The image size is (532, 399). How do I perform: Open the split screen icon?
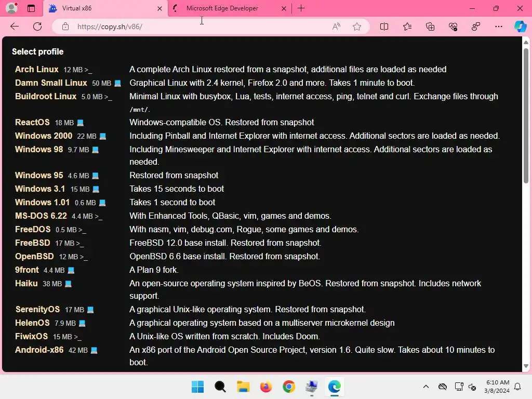click(x=384, y=26)
